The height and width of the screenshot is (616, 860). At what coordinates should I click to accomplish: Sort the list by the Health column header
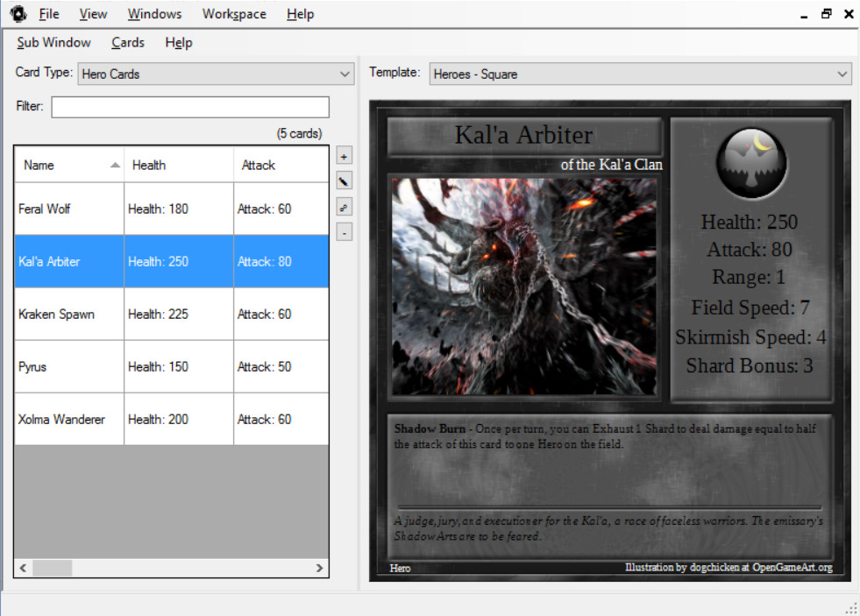point(179,165)
